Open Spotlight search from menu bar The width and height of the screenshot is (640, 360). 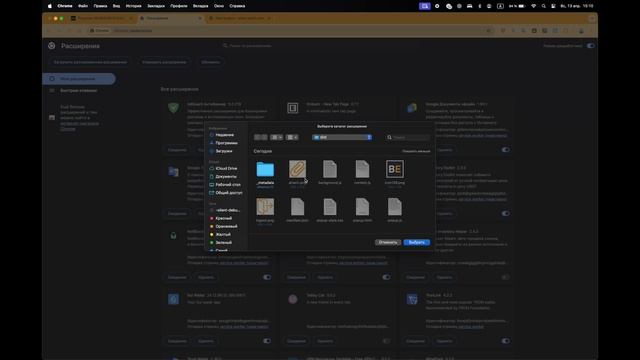pos(544,6)
